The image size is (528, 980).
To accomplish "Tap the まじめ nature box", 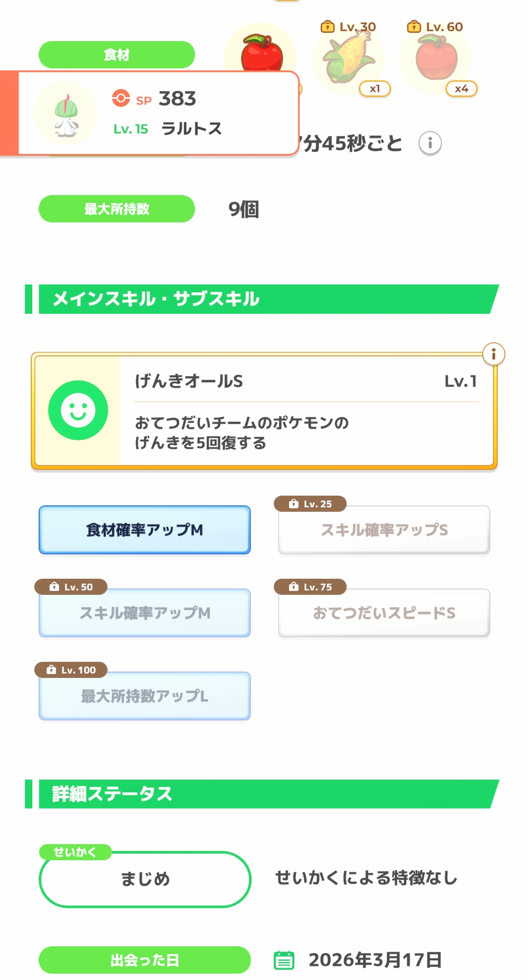I will coord(145,879).
